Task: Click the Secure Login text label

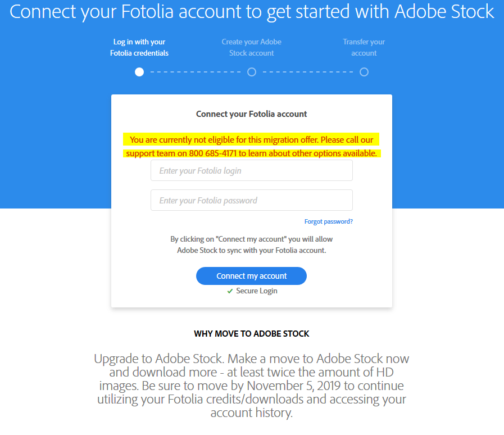Action: point(257,291)
